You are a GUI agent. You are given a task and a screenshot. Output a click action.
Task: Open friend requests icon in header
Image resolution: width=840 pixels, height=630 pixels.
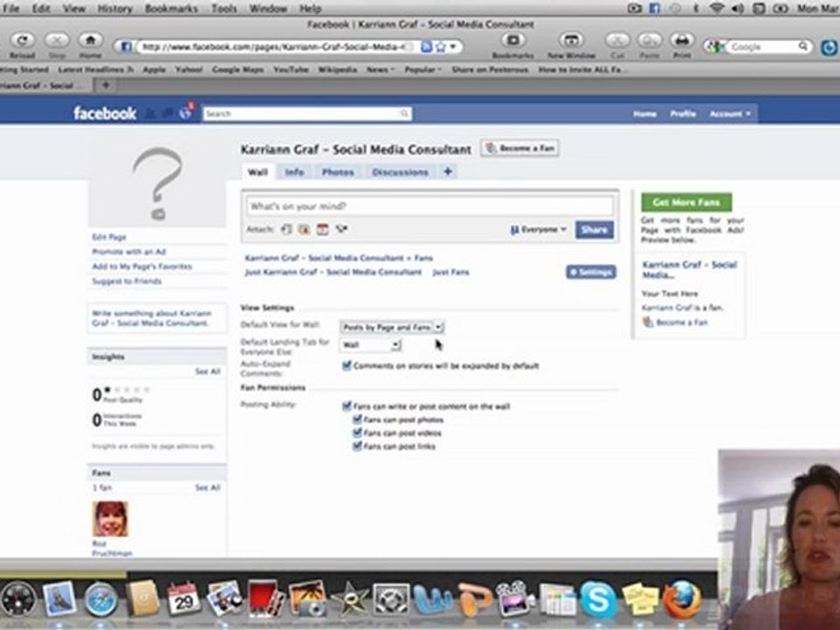pyautogui.click(x=151, y=113)
